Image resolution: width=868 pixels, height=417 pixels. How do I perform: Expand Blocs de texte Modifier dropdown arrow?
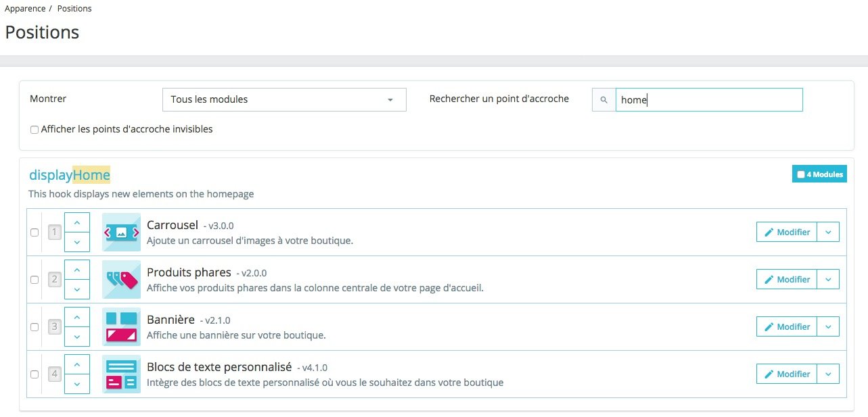828,374
